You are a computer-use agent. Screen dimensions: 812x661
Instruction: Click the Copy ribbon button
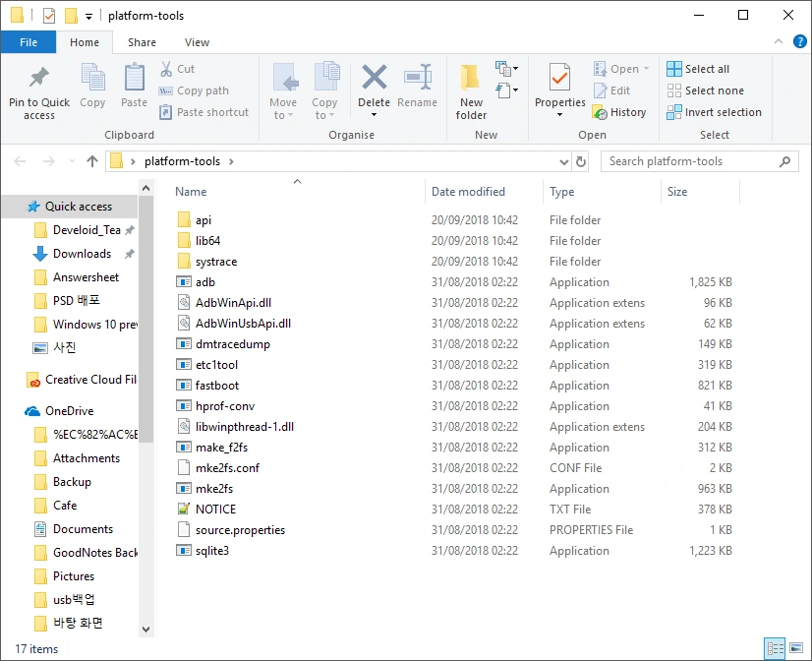[92, 86]
